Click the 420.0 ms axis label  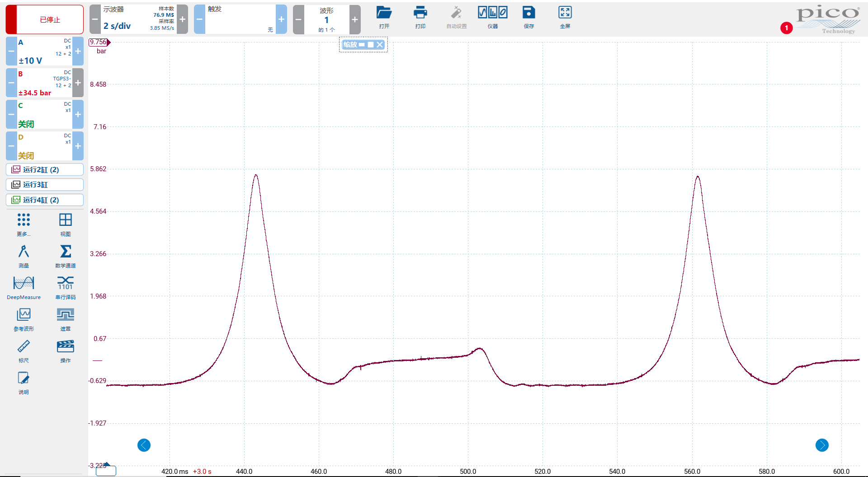(175, 471)
